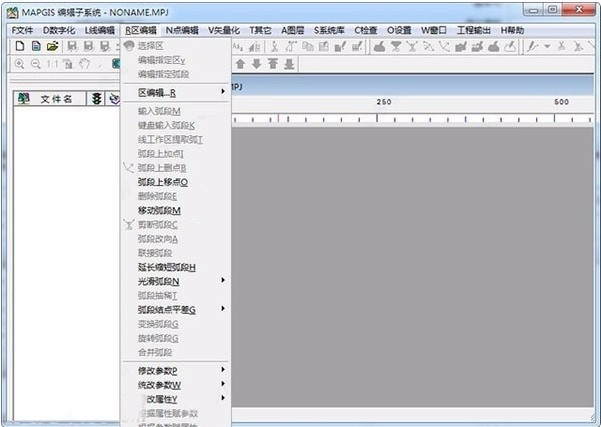Open the H帮助 menu

point(512,31)
